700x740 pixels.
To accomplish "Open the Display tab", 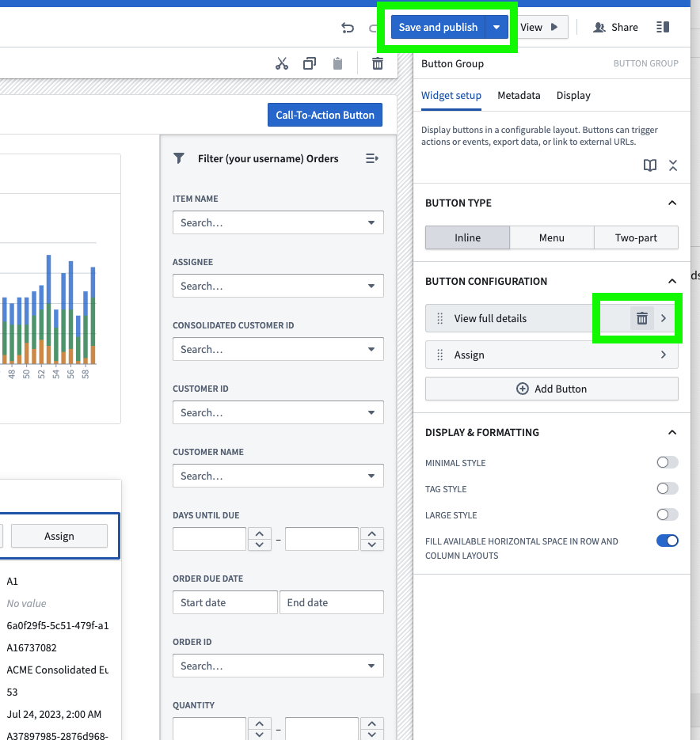I will [573, 95].
